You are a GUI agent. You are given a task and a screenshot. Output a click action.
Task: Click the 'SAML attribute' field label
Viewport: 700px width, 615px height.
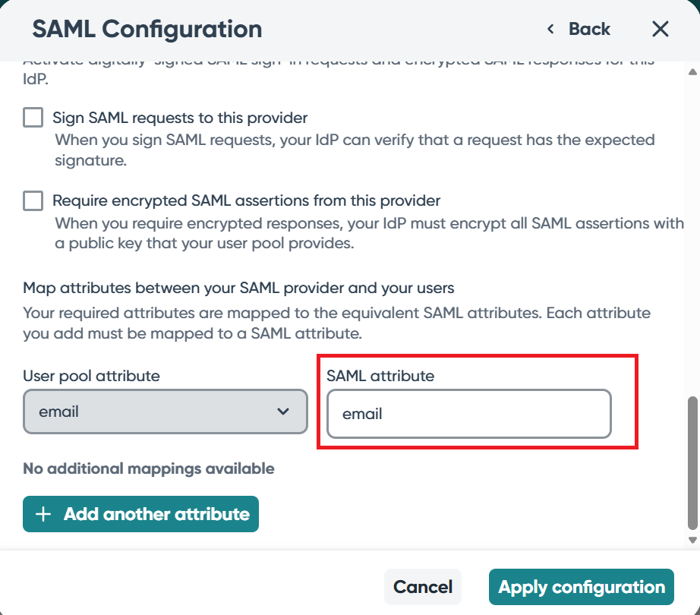[380, 376]
